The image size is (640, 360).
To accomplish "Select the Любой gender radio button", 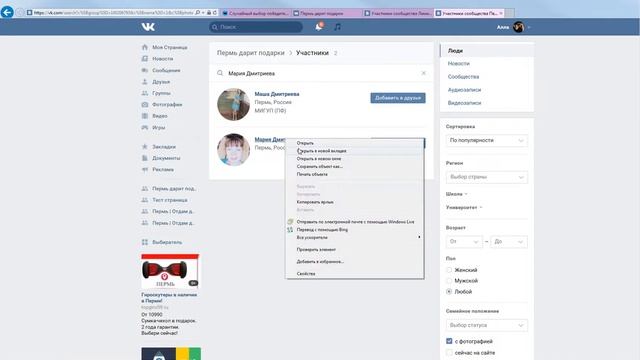I will coord(449,291).
